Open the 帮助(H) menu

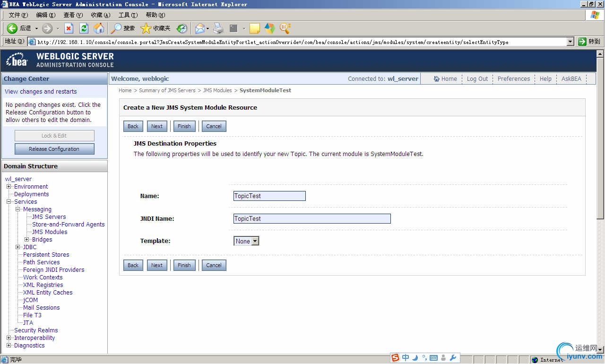155,15
